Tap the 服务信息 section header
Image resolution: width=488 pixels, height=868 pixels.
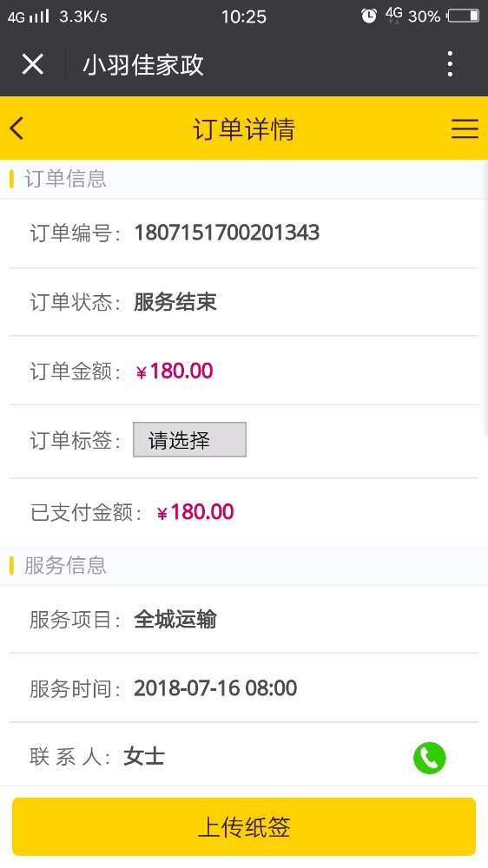[x=65, y=565]
